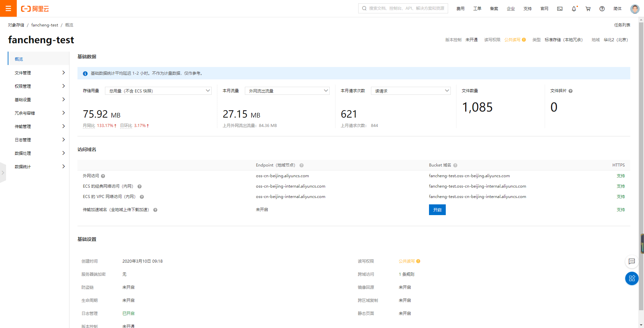The height and width of the screenshot is (328, 644).
Task: Expand the 文件管理 sidebar section
Action: (39, 73)
